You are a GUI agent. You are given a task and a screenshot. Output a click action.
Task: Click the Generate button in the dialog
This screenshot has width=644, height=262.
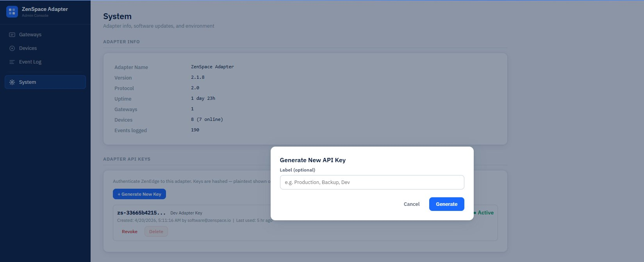[446, 204]
